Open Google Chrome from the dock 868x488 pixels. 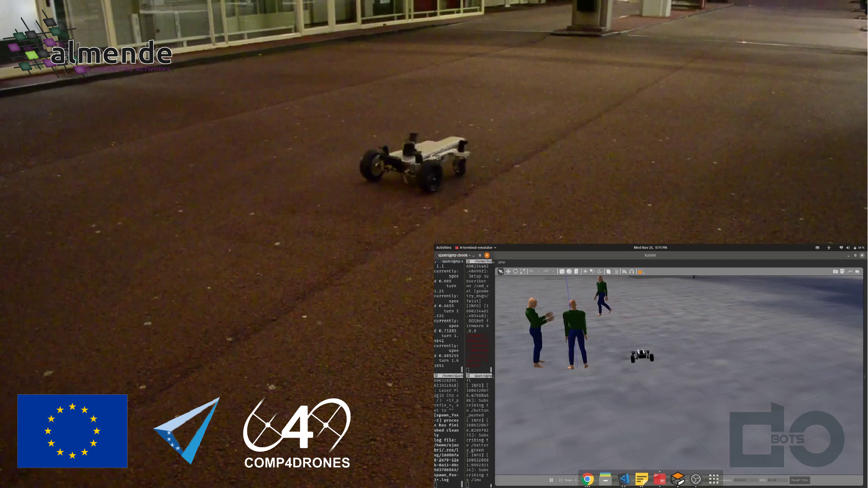tap(587, 479)
